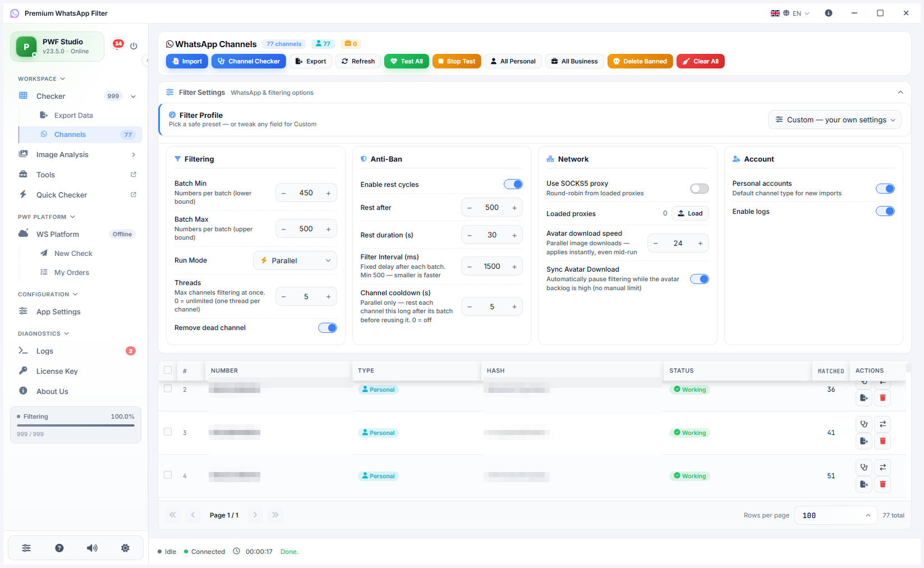This screenshot has width=924, height=568.
Task: Delete row 3 channel trash icon
Action: pos(882,441)
